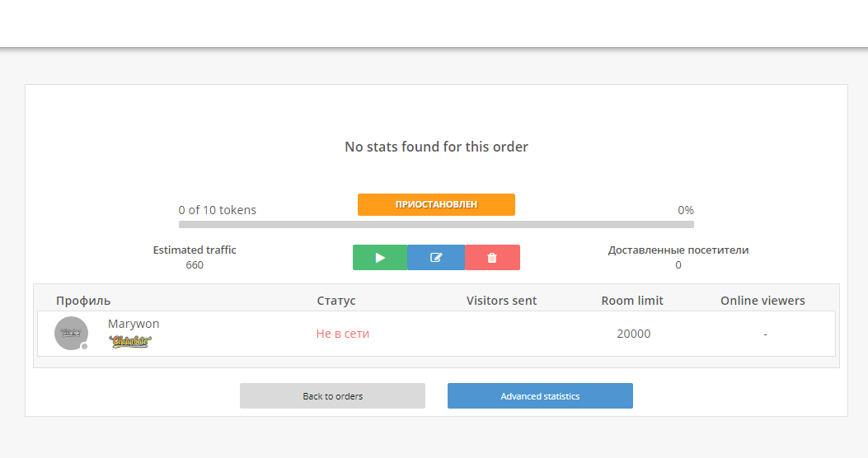Click the Статус column header

click(336, 301)
